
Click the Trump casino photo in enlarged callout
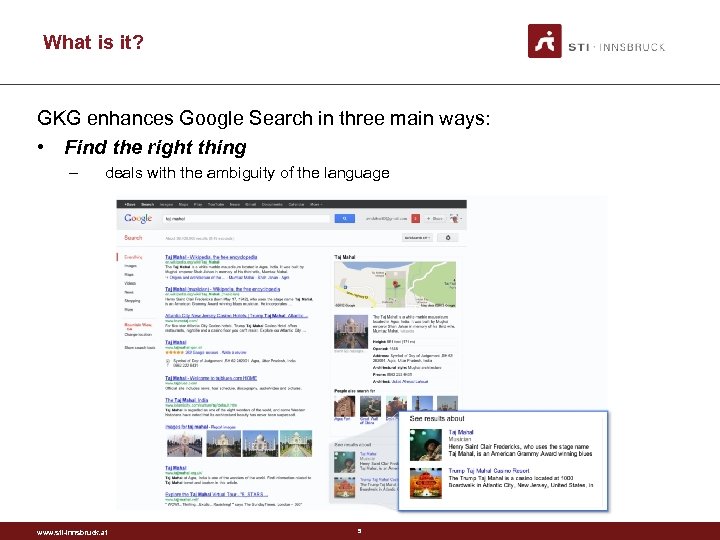point(426,484)
